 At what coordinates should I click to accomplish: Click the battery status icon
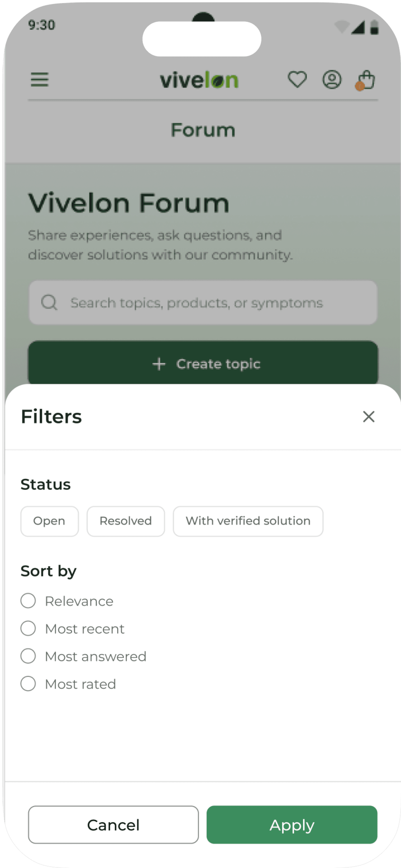click(x=374, y=27)
